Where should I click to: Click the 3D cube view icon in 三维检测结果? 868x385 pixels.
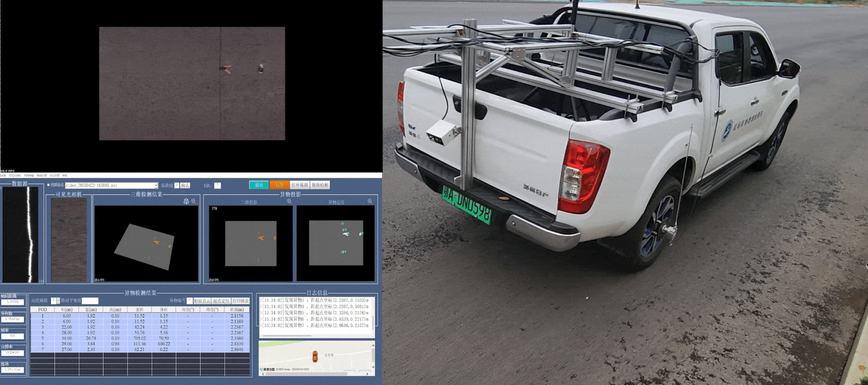click(186, 201)
